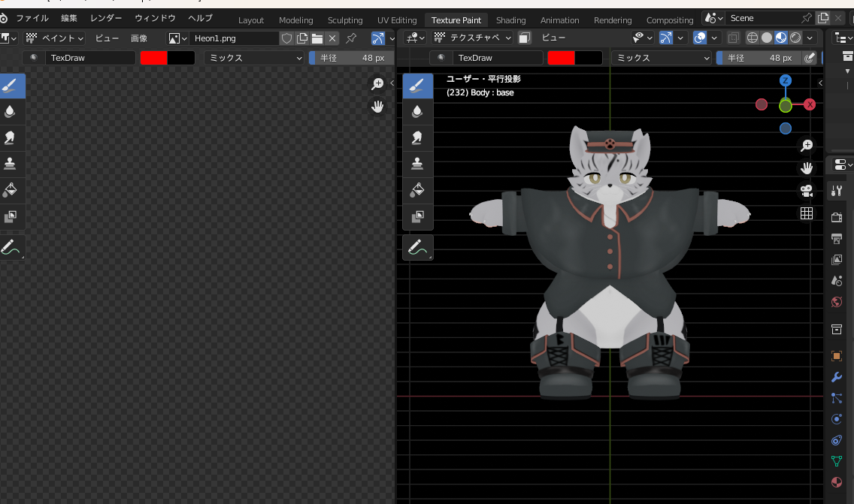Switch to the Shading workspace tab
This screenshot has width=854, height=504.
[511, 20]
